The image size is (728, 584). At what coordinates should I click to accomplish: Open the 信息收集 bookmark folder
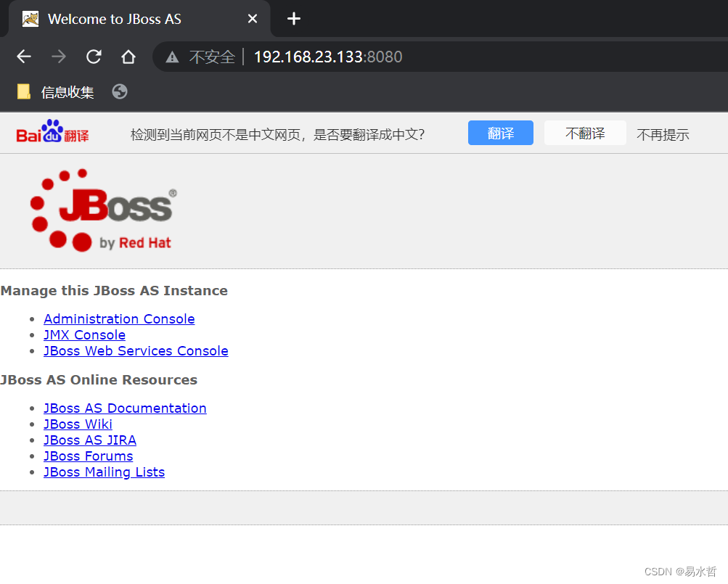pyautogui.click(x=55, y=92)
